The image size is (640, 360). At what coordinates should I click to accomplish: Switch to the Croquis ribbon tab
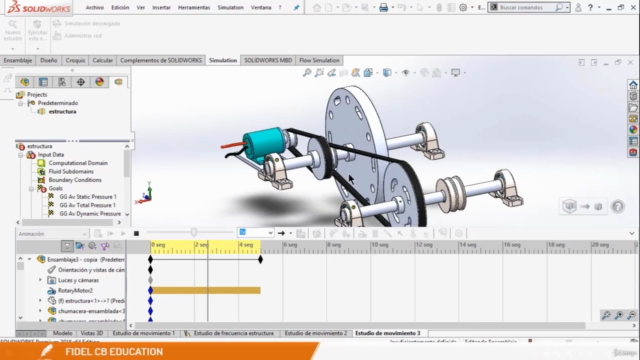(x=76, y=60)
